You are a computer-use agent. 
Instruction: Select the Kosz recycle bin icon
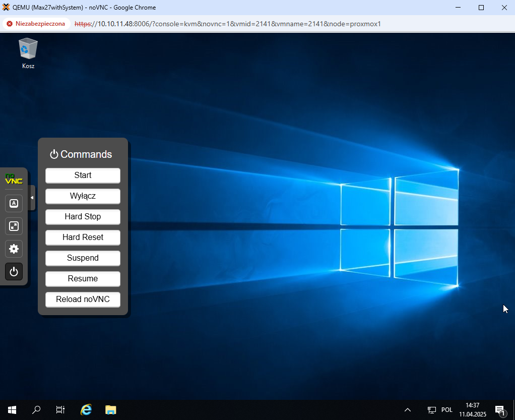click(28, 53)
